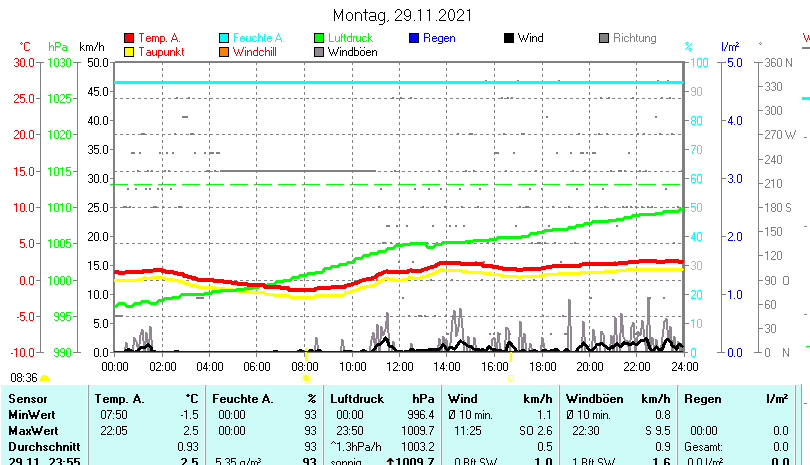
Task: Click the orange Windchill legend square
Action: 224,51
